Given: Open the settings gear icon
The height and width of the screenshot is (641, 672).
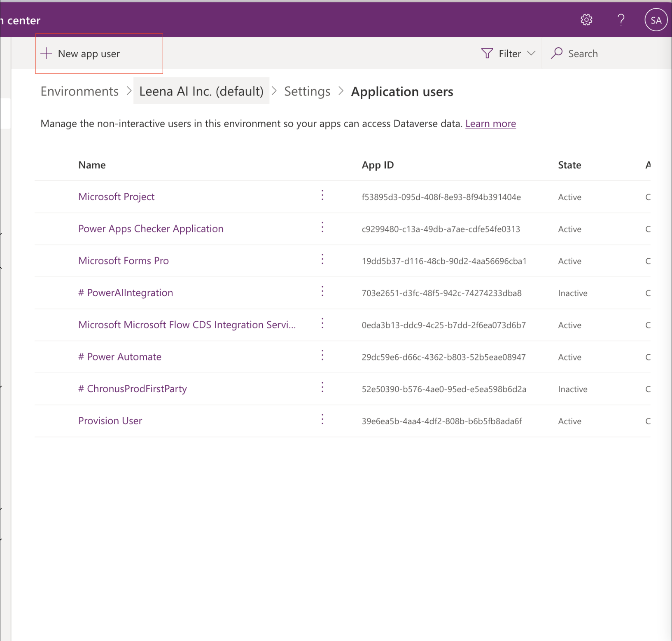Looking at the screenshot, I should coord(586,20).
